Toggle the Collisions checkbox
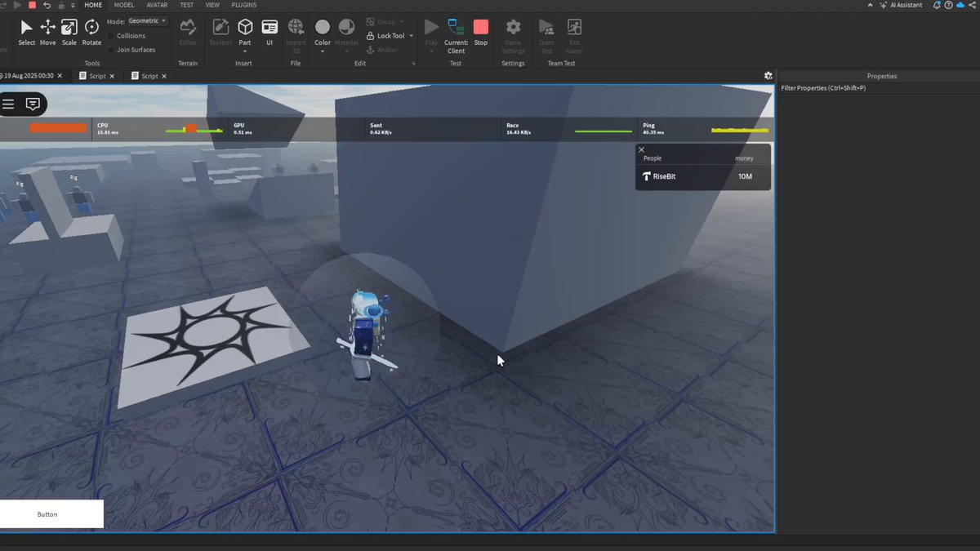 pos(111,36)
